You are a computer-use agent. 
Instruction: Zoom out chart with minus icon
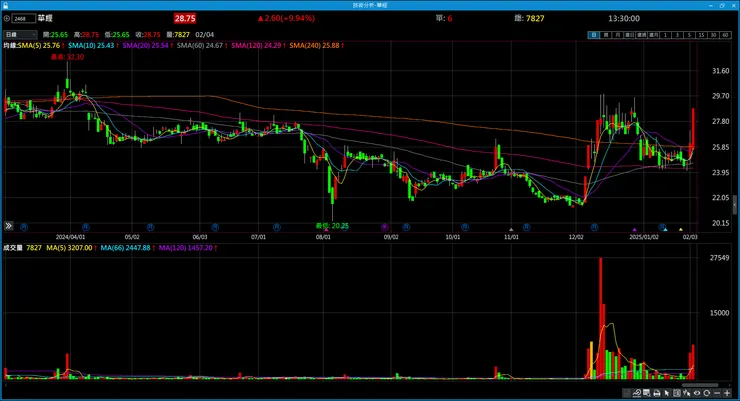click(717, 393)
